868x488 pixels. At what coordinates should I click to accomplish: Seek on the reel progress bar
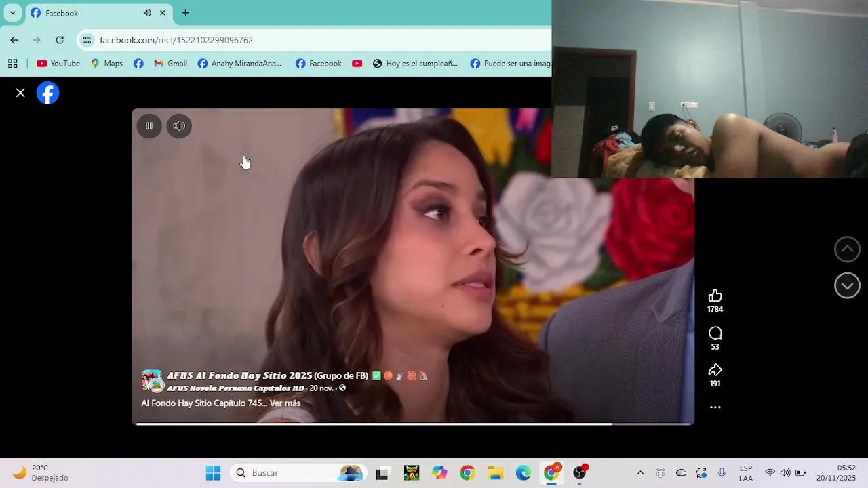[414, 424]
